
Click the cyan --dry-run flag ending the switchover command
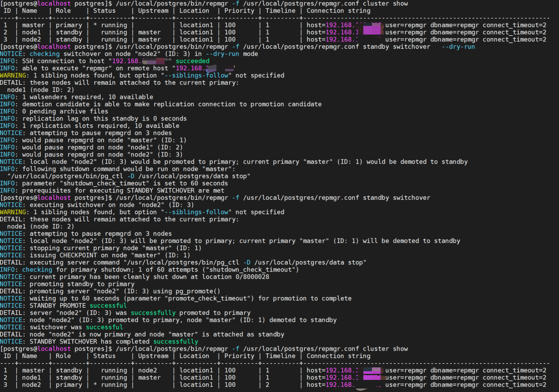coord(458,47)
